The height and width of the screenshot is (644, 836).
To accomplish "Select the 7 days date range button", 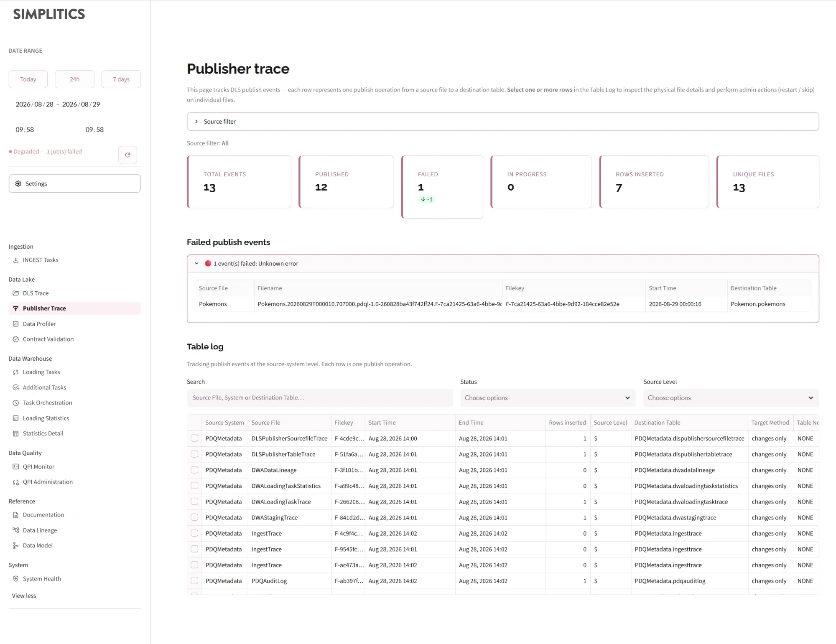I will 121,79.
